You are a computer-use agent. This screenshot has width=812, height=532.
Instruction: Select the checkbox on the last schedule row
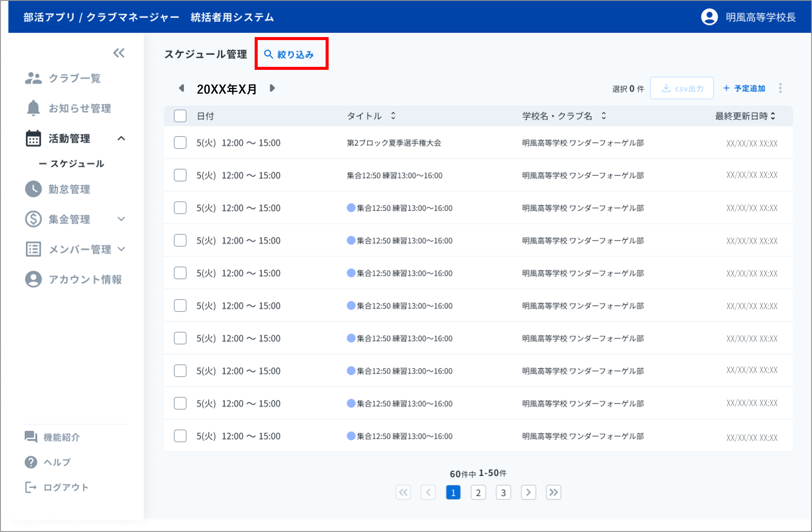[180, 436]
